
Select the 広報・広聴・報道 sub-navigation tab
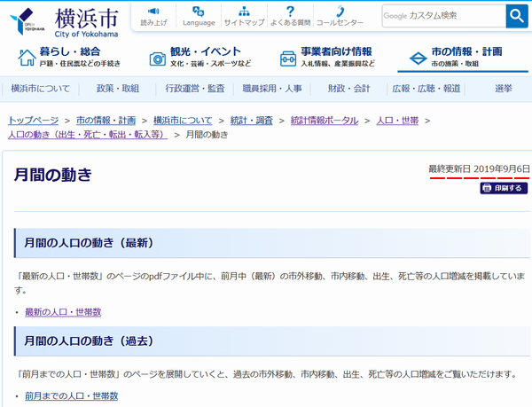[426, 89]
